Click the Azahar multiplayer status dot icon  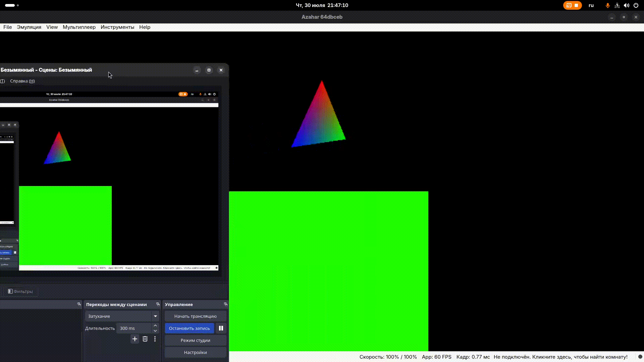(x=640, y=357)
